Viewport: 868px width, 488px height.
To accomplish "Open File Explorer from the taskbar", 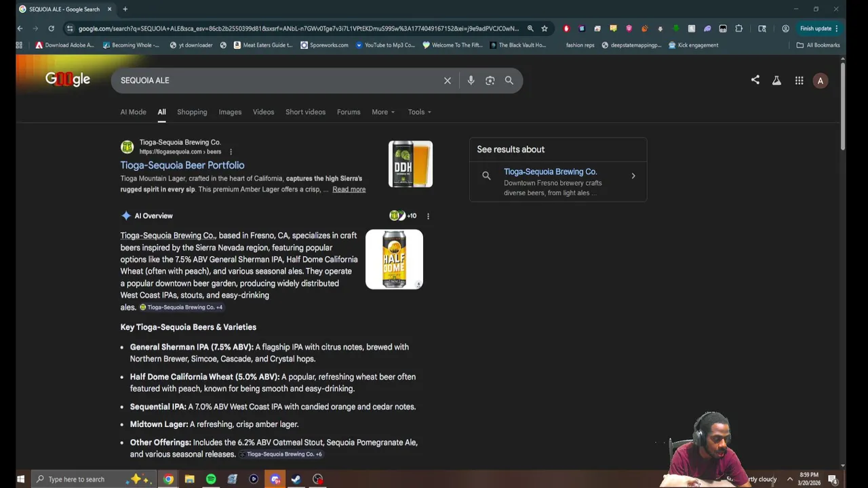I will point(190,479).
